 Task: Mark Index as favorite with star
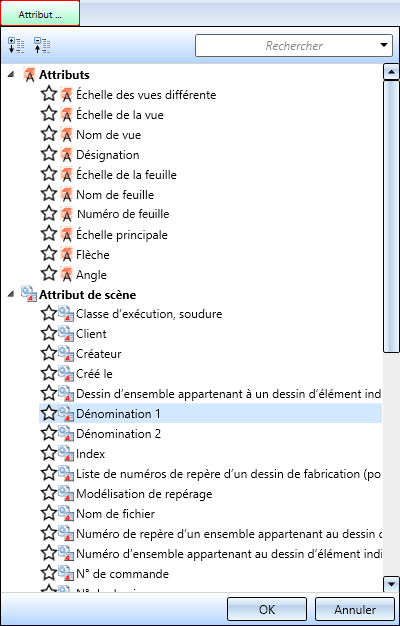click(x=49, y=453)
